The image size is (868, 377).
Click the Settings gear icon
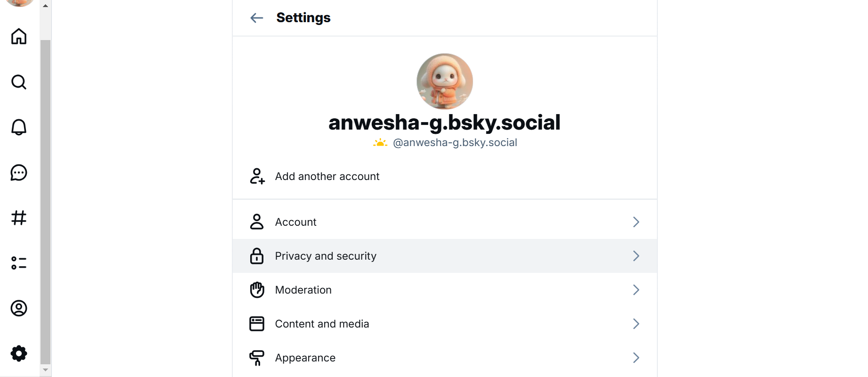19,353
